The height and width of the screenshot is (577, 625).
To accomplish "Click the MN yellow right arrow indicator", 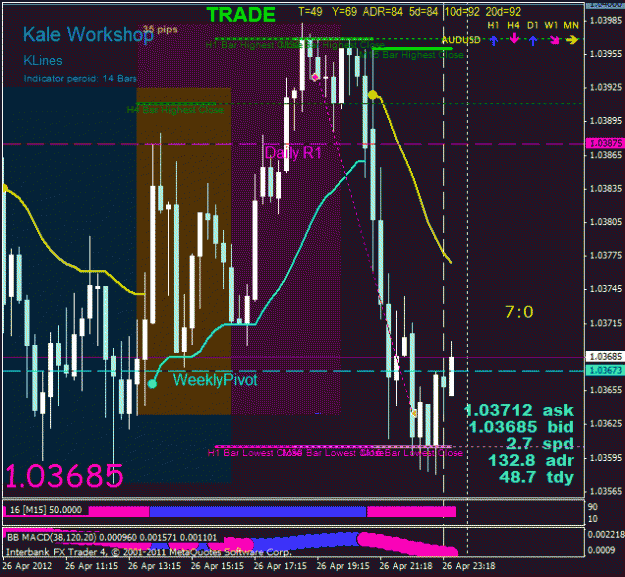I will 572,40.
